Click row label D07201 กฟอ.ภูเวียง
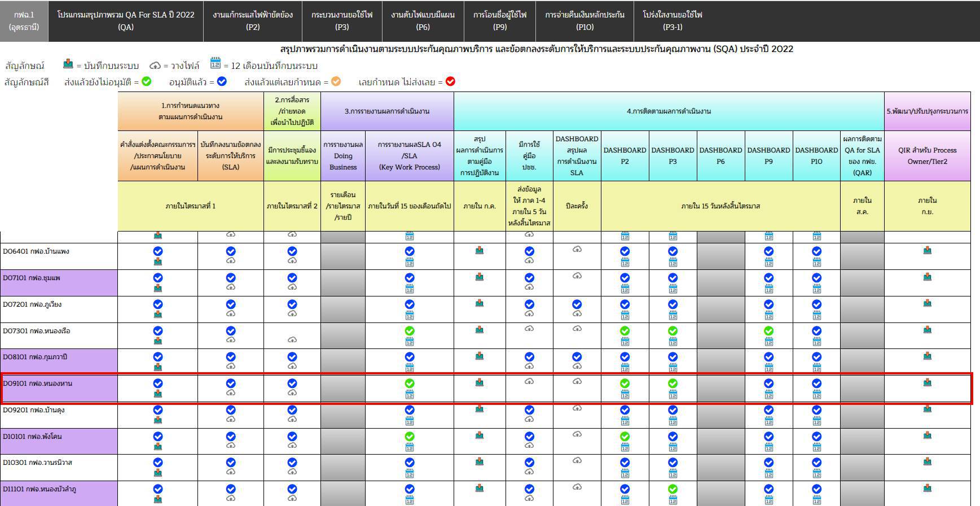 32,304
